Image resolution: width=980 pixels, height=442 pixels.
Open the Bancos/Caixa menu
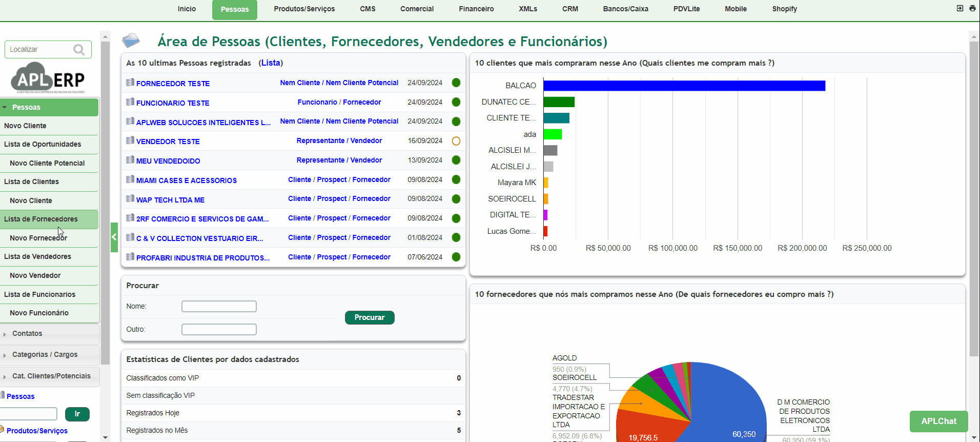click(x=626, y=9)
